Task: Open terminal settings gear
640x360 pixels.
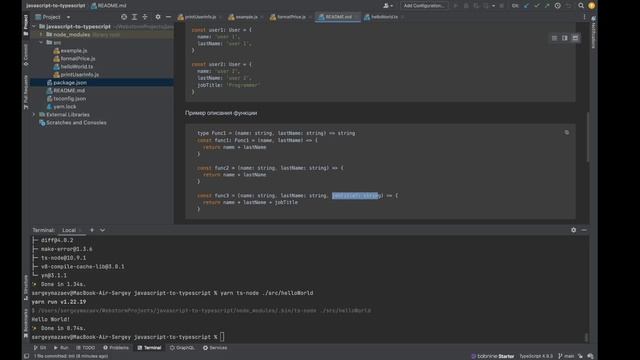Action: pyautogui.click(x=573, y=230)
